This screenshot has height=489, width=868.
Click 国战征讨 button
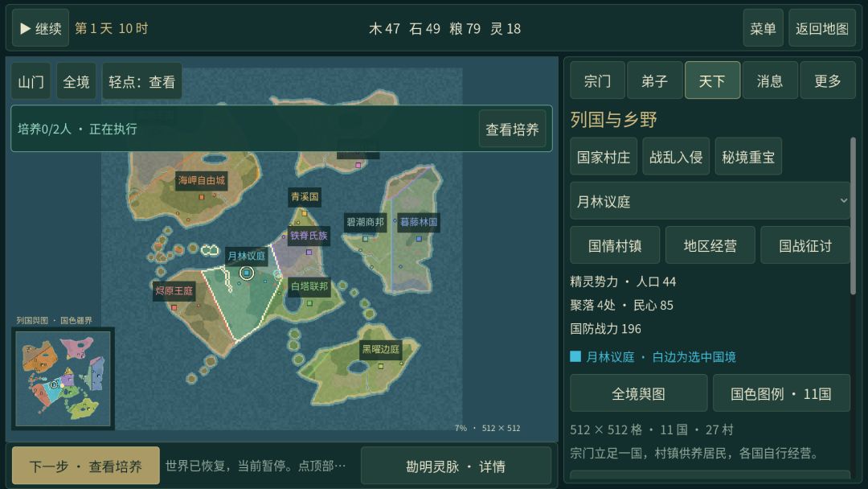(x=805, y=245)
